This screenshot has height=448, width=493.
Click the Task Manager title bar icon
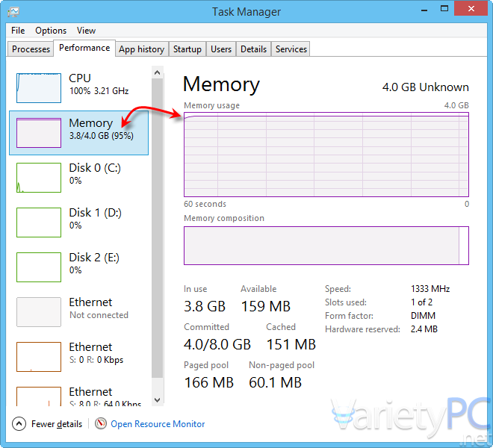click(x=13, y=12)
